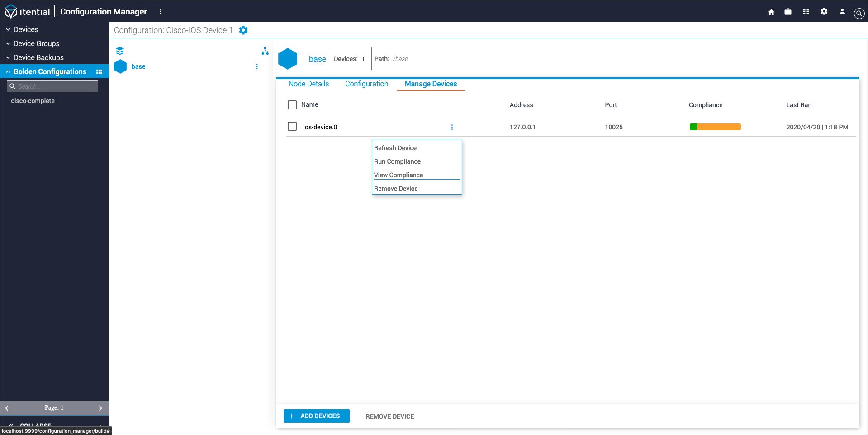The image size is (868, 435).
Task: Check the ios-device.0 row checkbox
Action: coord(292,126)
